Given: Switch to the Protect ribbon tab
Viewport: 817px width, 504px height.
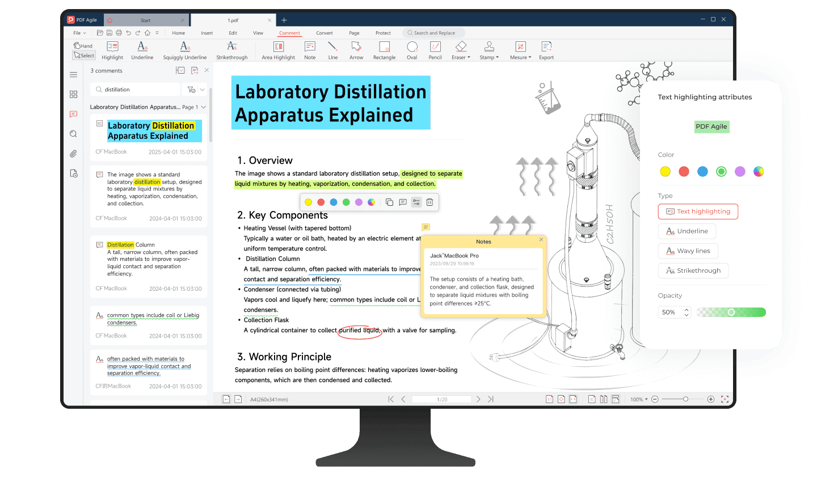Looking at the screenshot, I should (x=383, y=33).
